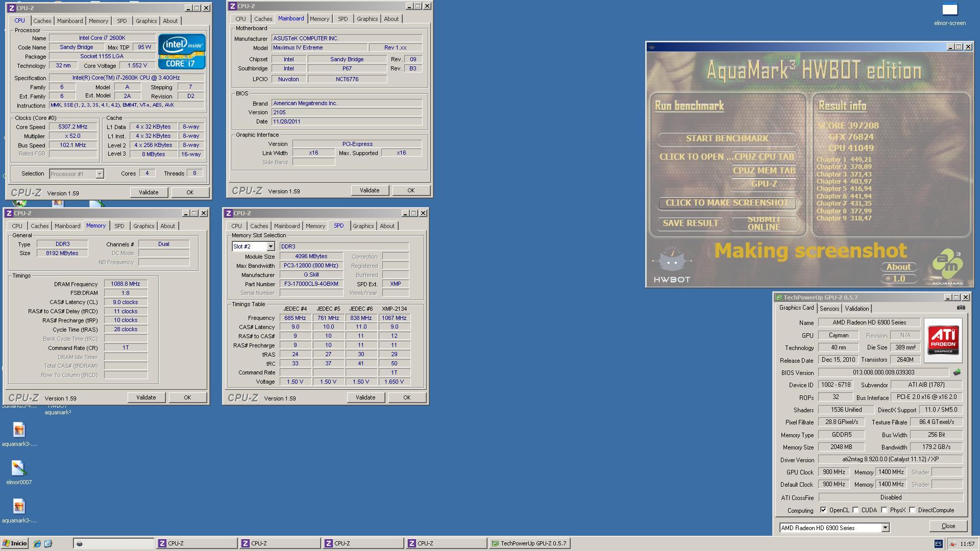Click SCORE 397208 in Result info
The image size is (980, 551).
point(848,126)
